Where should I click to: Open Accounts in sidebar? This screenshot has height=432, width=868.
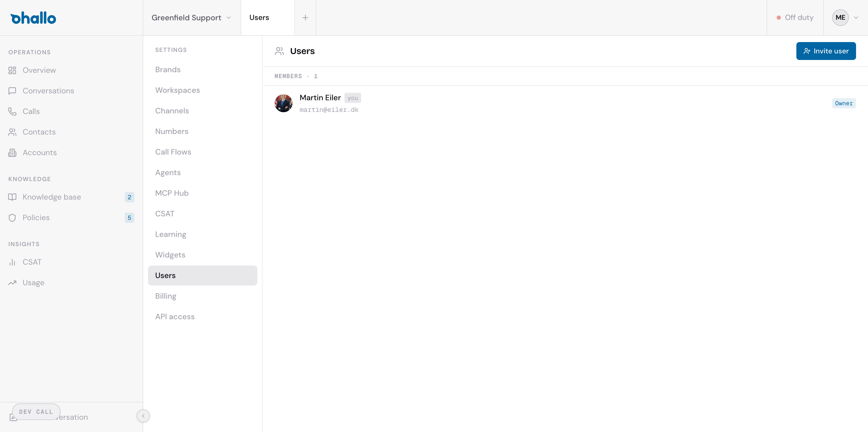(x=39, y=152)
